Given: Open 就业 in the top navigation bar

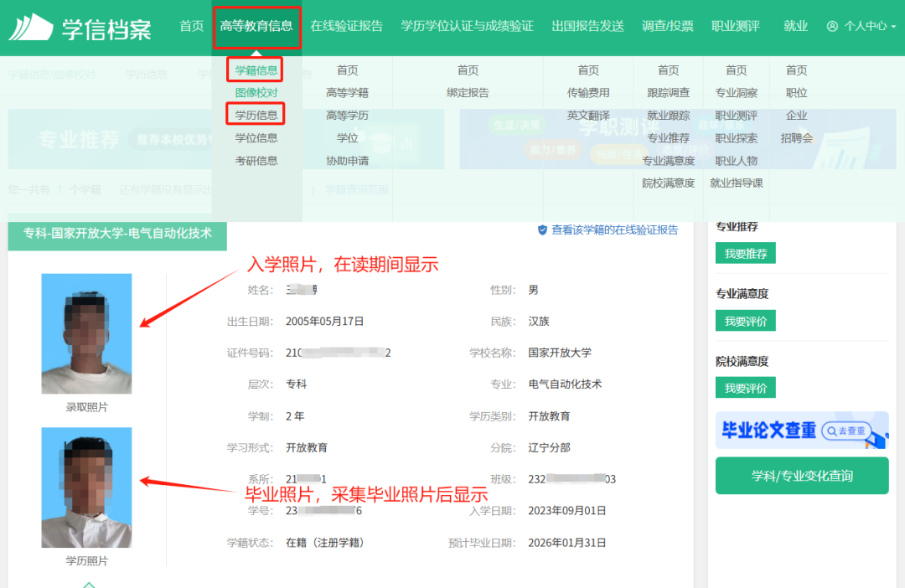Looking at the screenshot, I should coord(795,27).
